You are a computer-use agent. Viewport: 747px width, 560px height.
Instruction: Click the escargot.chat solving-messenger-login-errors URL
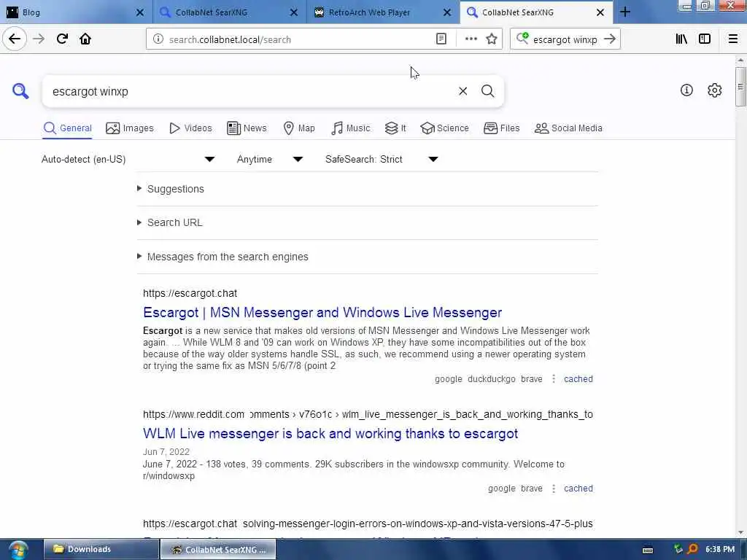coord(368,524)
